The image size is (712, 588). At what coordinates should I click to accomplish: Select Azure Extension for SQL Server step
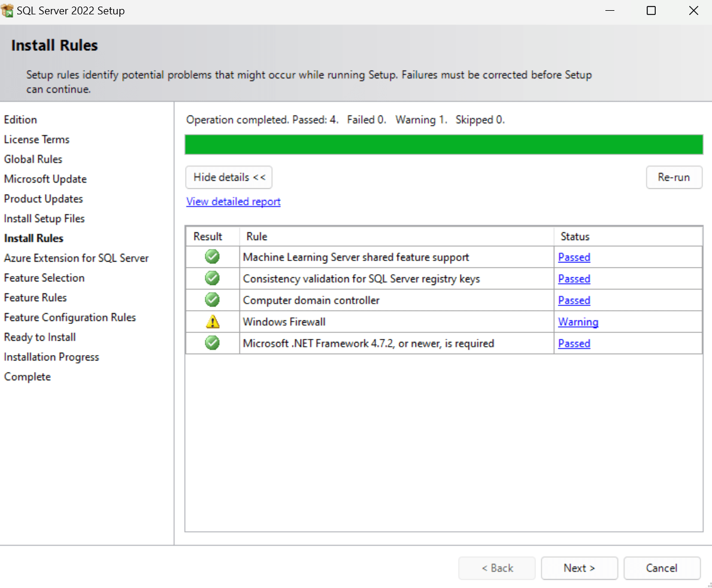tap(76, 258)
